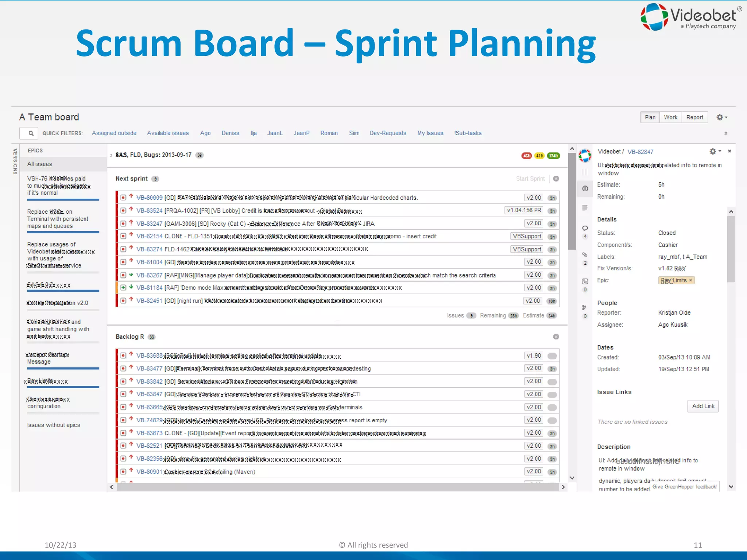Open issue VB-83247

(x=149, y=223)
